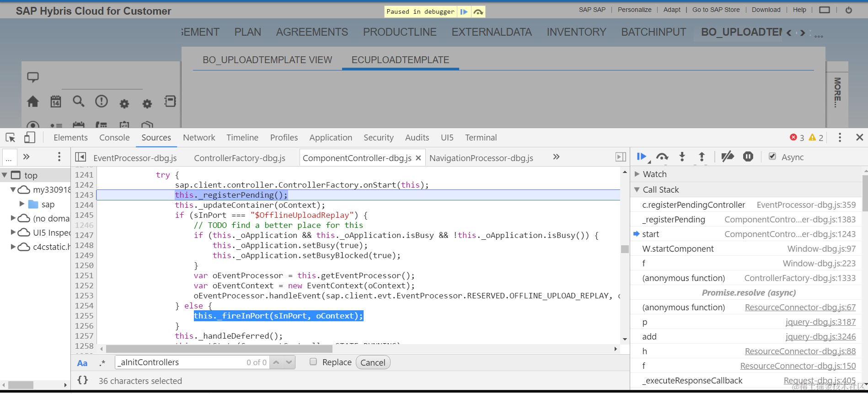Go to previous search result
This screenshot has height=394, width=868.
[276, 362]
